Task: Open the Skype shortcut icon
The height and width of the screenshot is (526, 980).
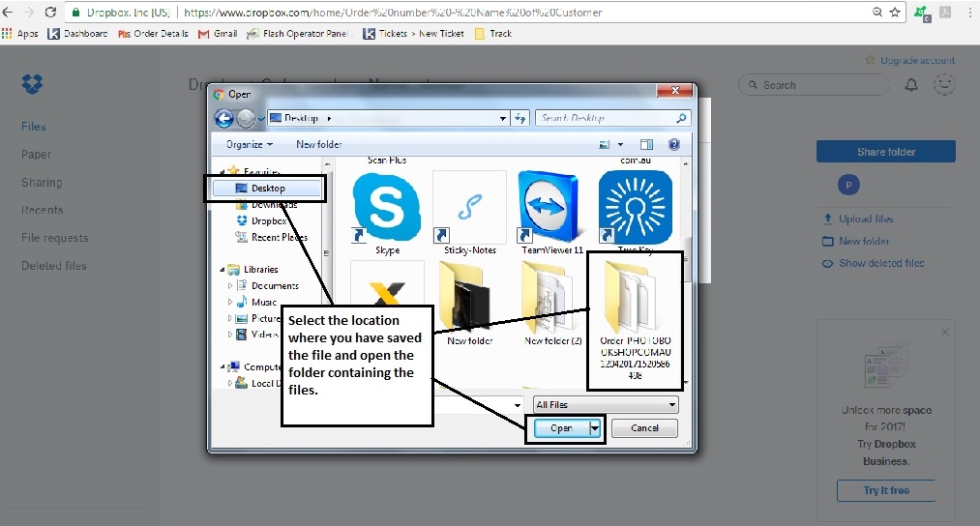Action: [x=387, y=208]
